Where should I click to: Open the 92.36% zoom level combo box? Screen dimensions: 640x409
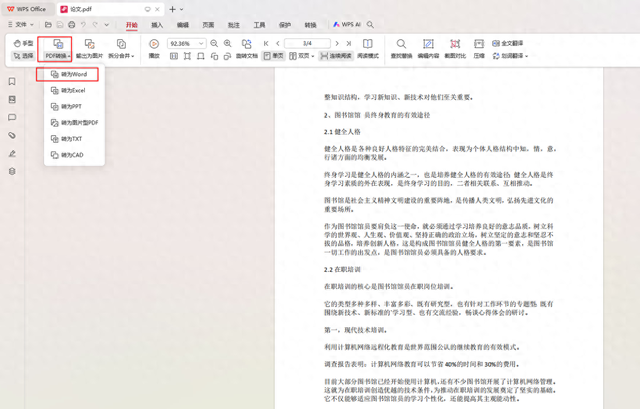click(186, 43)
